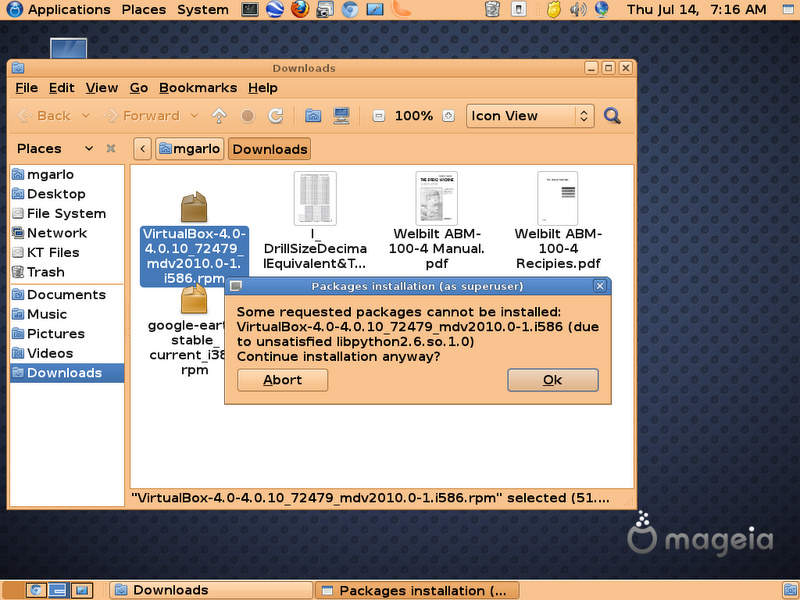Open Pictures in the sidebar
The width and height of the screenshot is (800, 600).
pos(66,334)
